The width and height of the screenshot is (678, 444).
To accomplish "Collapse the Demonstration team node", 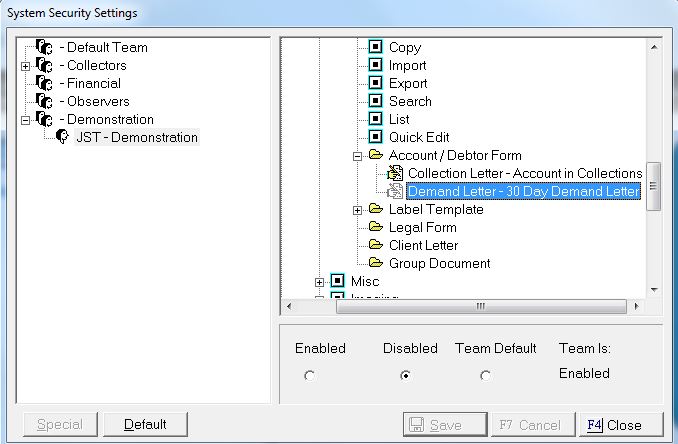I will [25, 119].
